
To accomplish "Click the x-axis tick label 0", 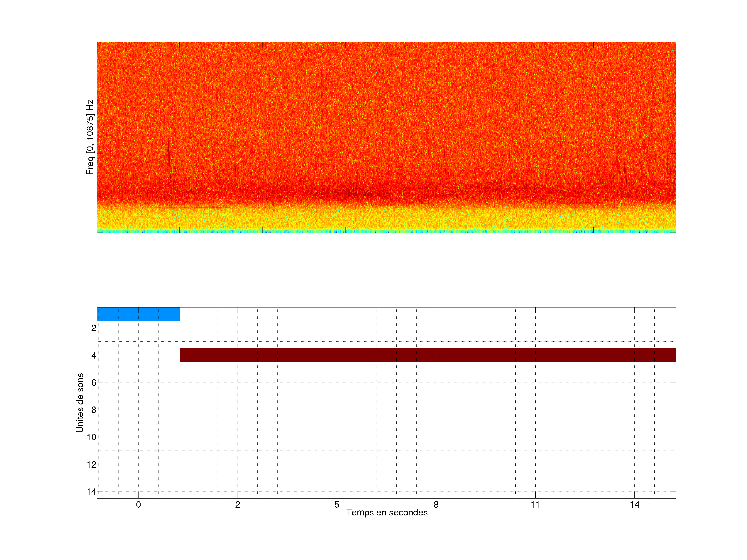I will (138, 505).
